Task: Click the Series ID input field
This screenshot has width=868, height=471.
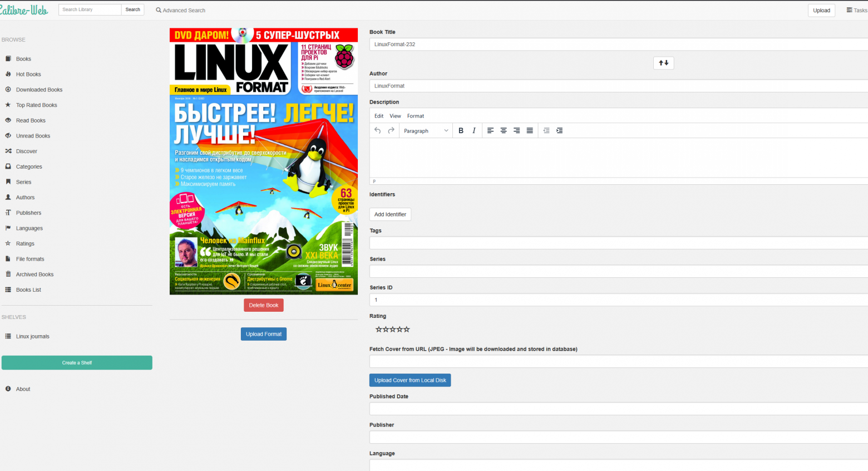Action: coord(619,300)
